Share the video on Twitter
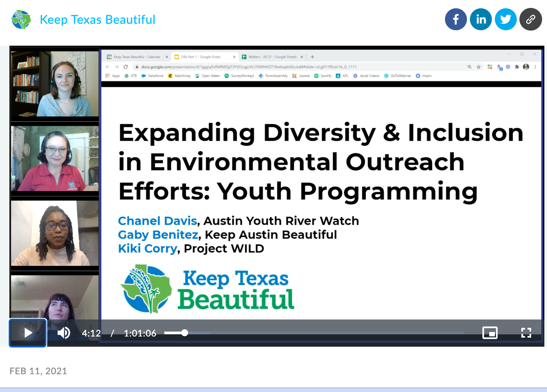Viewport: 547px width, 392px height. [506, 19]
